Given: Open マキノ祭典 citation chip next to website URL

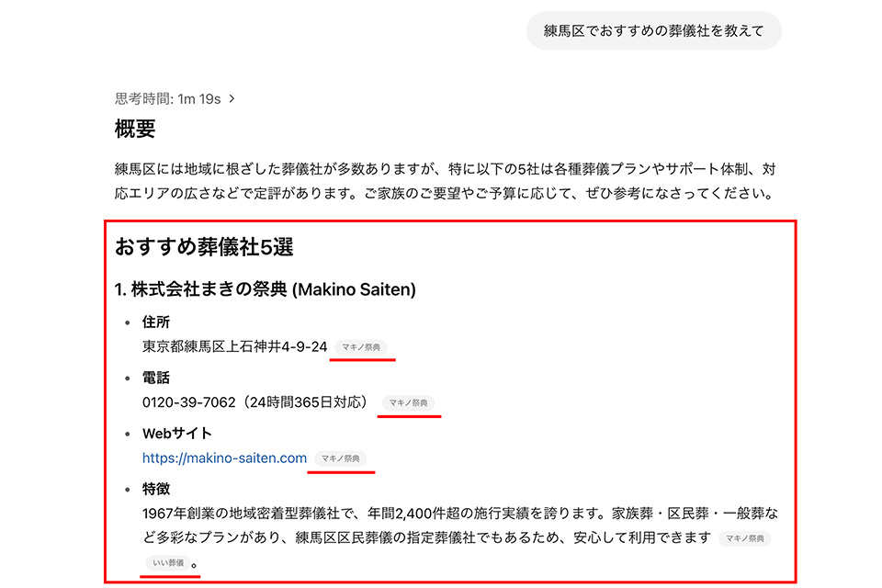Looking at the screenshot, I should pos(340,458).
